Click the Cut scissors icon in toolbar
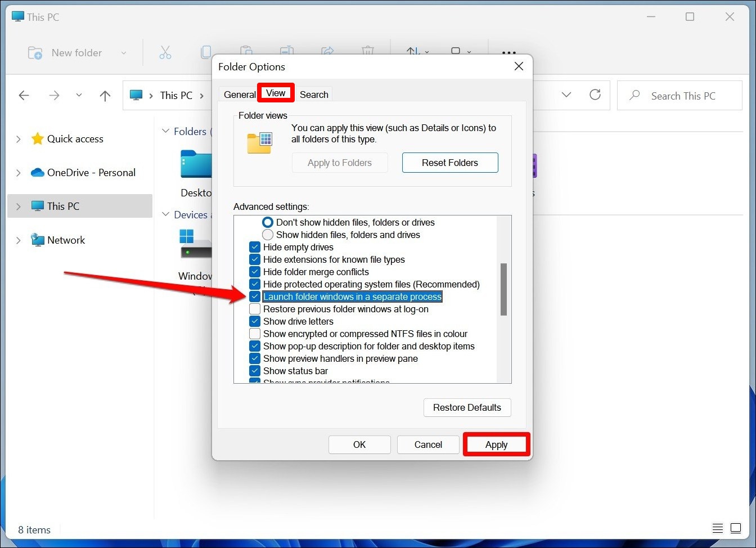756x548 pixels. click(165, 53)
